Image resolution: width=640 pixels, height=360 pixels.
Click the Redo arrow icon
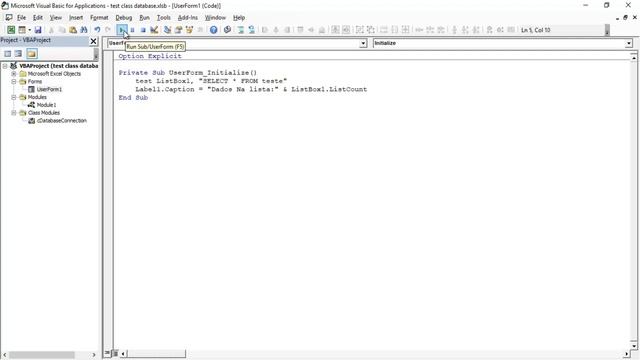coord(108,30)
